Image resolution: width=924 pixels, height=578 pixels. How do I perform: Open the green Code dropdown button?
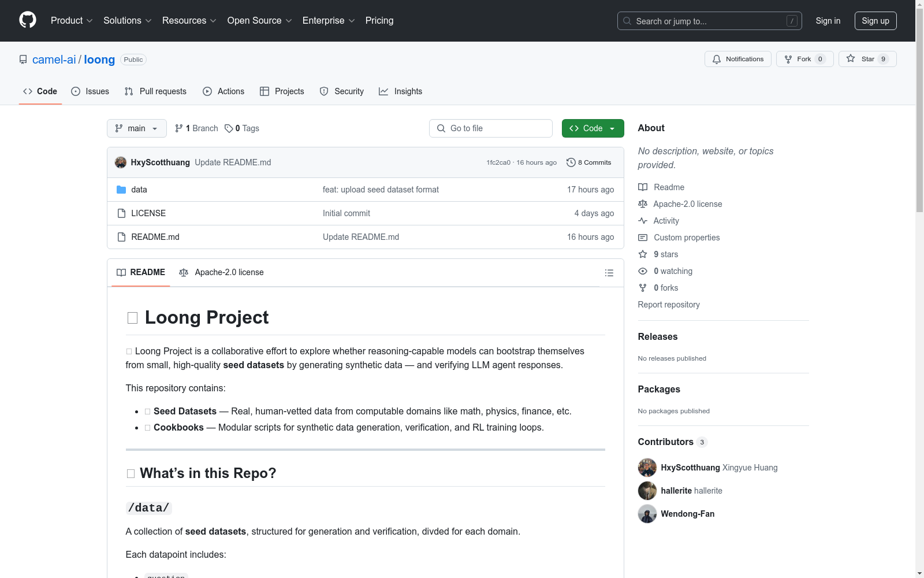point(593,128)
